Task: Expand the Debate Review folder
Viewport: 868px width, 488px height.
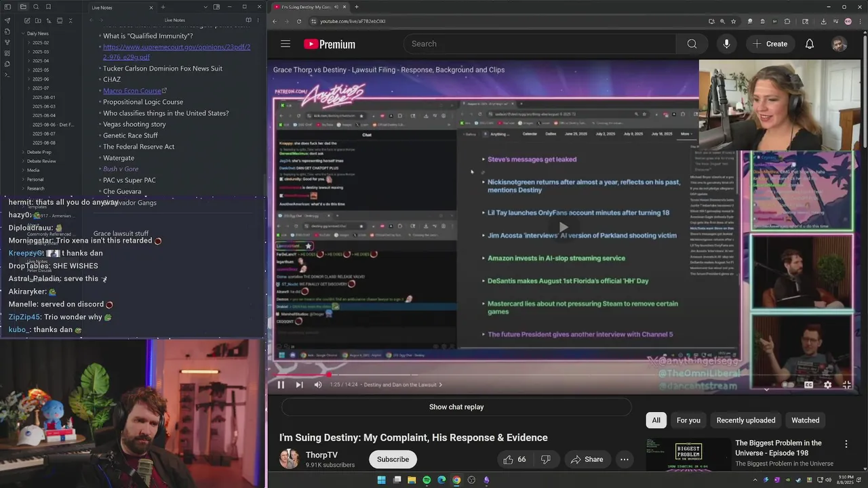Action: [38, 161]
